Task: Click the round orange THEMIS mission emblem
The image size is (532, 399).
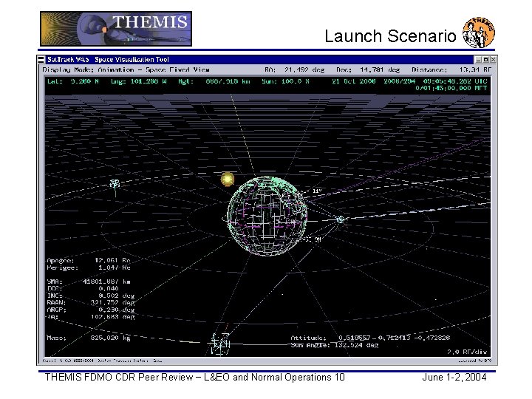Action: (479, 33)
